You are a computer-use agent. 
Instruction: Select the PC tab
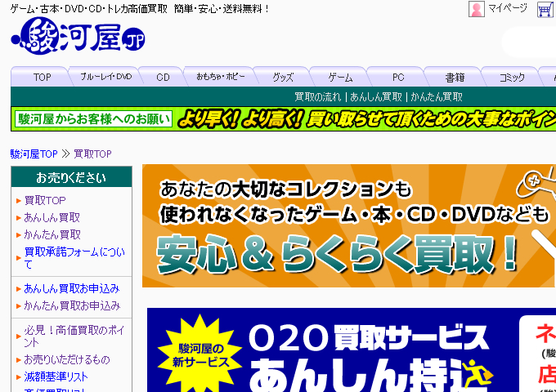point(398,77)
